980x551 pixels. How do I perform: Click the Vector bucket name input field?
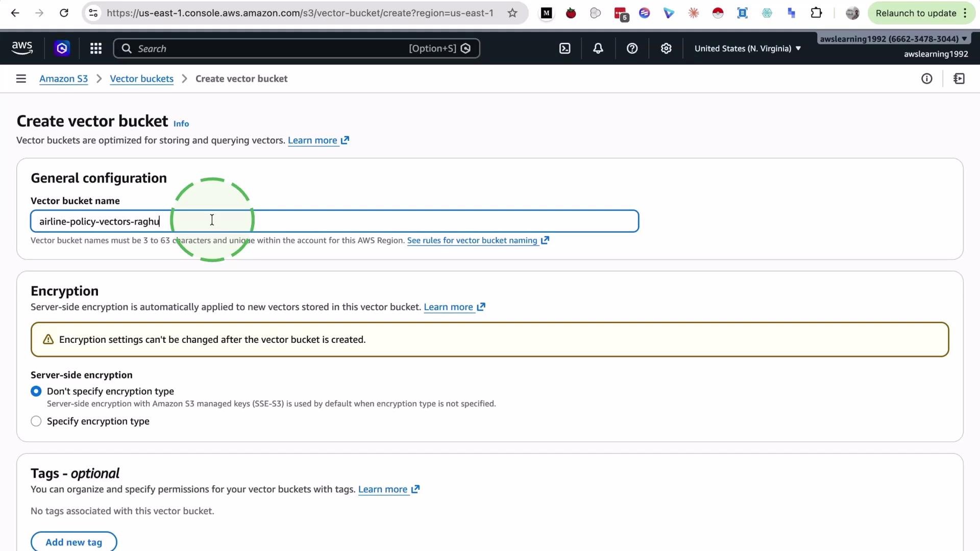(335, 221)
